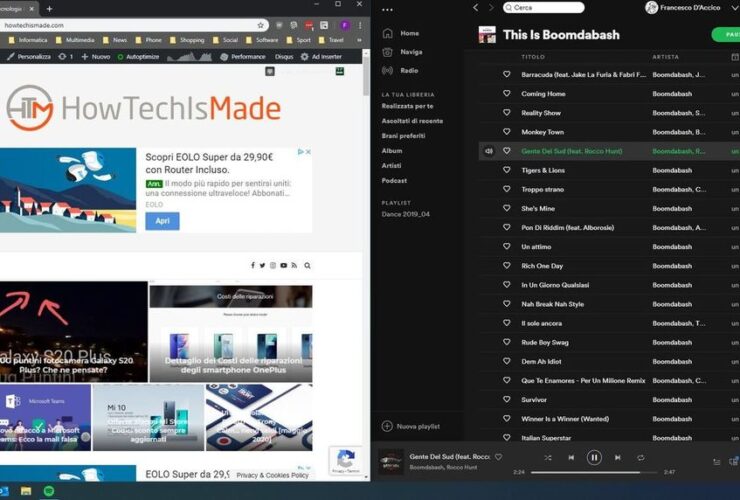Viewport: 740px width, 500px height.
Task: Click Apri button on EOLO ad
Action: point(162,221)
